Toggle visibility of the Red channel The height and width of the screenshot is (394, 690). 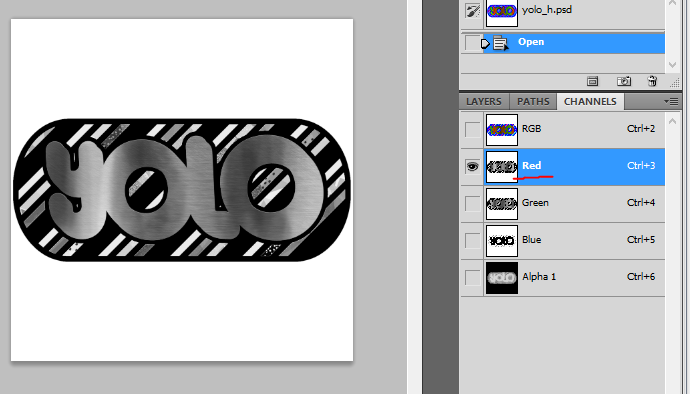[473, 166]
